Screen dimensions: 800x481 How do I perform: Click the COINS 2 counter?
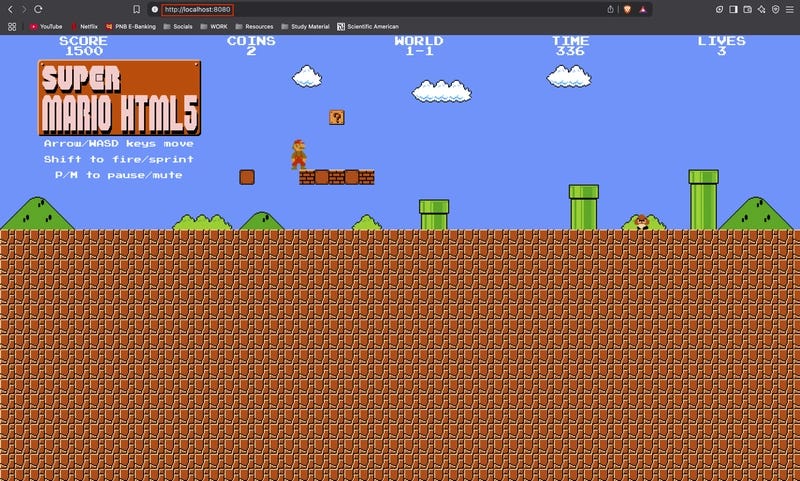[x=251, y=45]
